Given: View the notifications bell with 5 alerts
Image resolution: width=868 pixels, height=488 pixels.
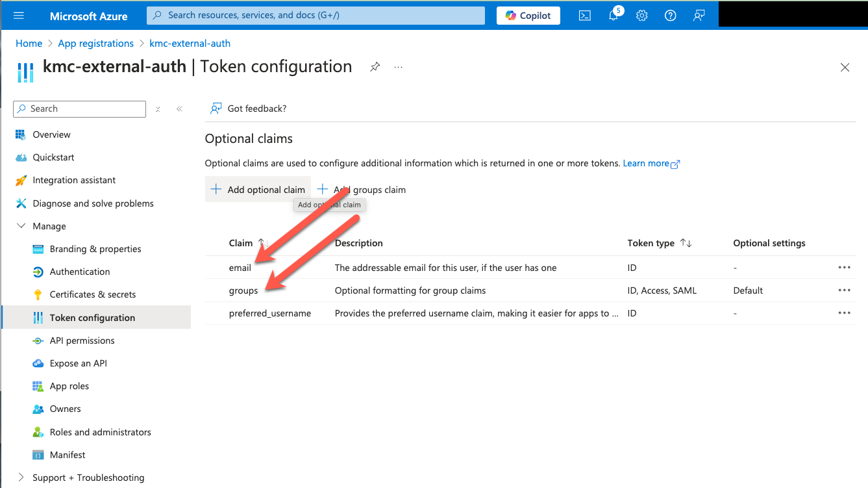Looking at the screenshot, I should click(x=613, y=15).
